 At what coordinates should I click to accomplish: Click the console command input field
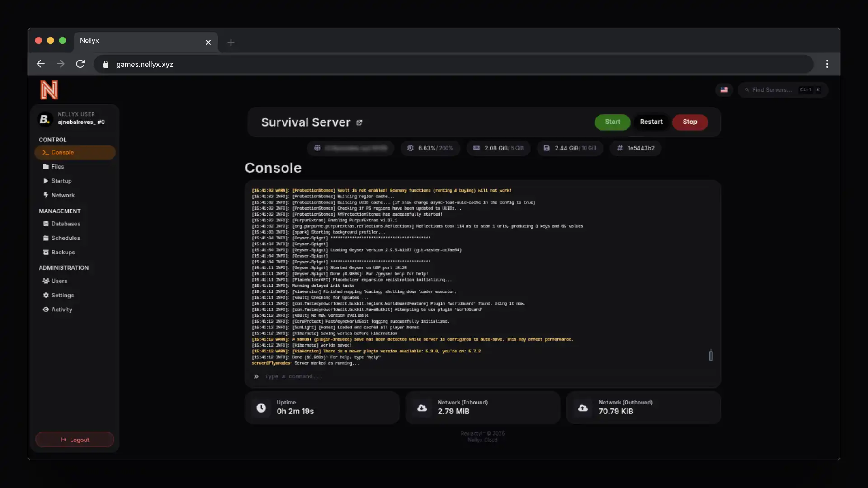point(482,376)
